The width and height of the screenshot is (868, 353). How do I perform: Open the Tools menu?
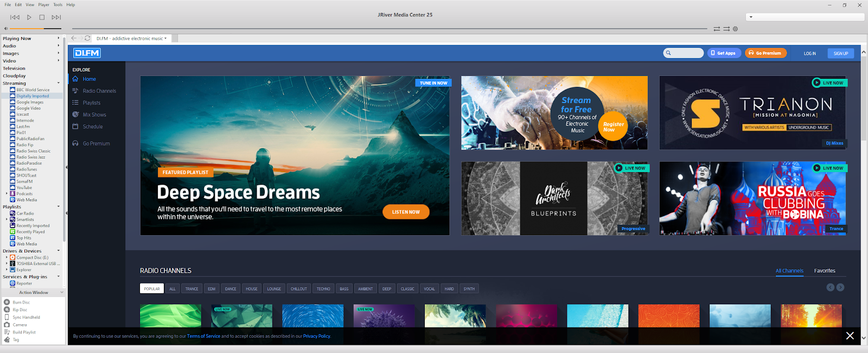pos(58,4)
